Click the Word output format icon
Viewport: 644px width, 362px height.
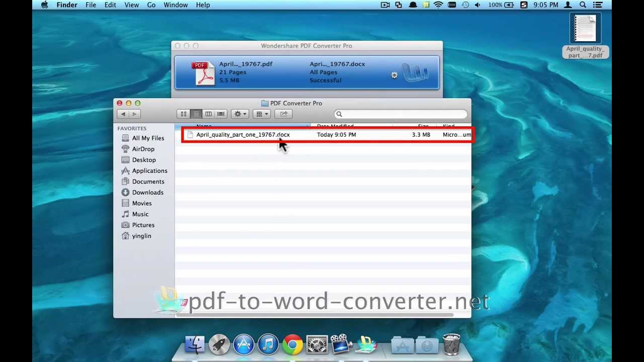(416, 73)
